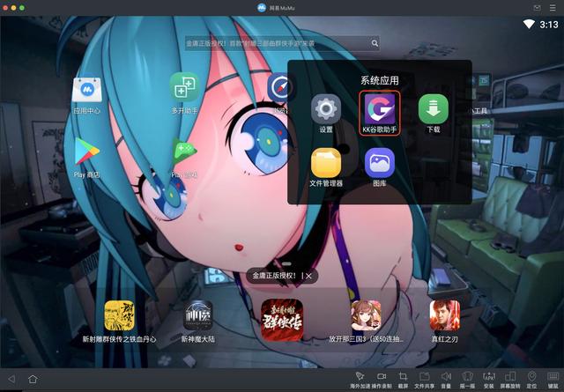Toggle 屏幕旋转 screen rotation
Viewport: 564px width, 392px height.
point(510,380)
